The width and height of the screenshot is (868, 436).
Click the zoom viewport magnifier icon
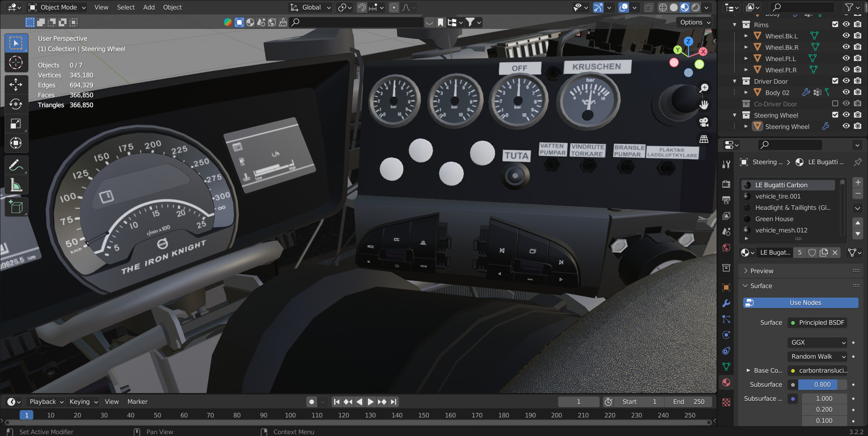click(x=704, y=88)
